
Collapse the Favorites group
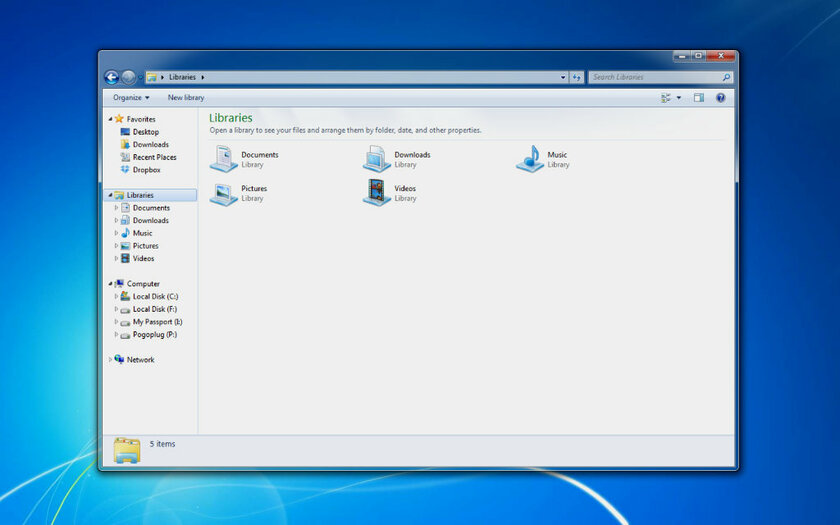click(x=110, y=119)
